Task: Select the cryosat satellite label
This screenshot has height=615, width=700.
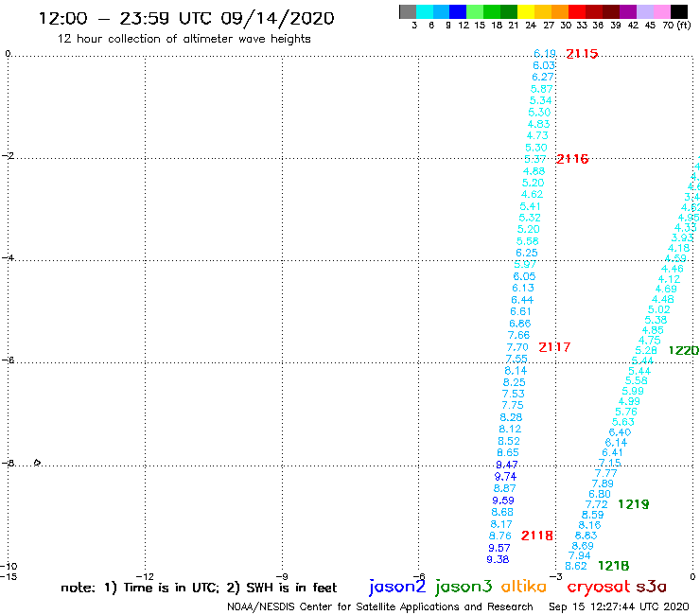Action: pos(599,588)
